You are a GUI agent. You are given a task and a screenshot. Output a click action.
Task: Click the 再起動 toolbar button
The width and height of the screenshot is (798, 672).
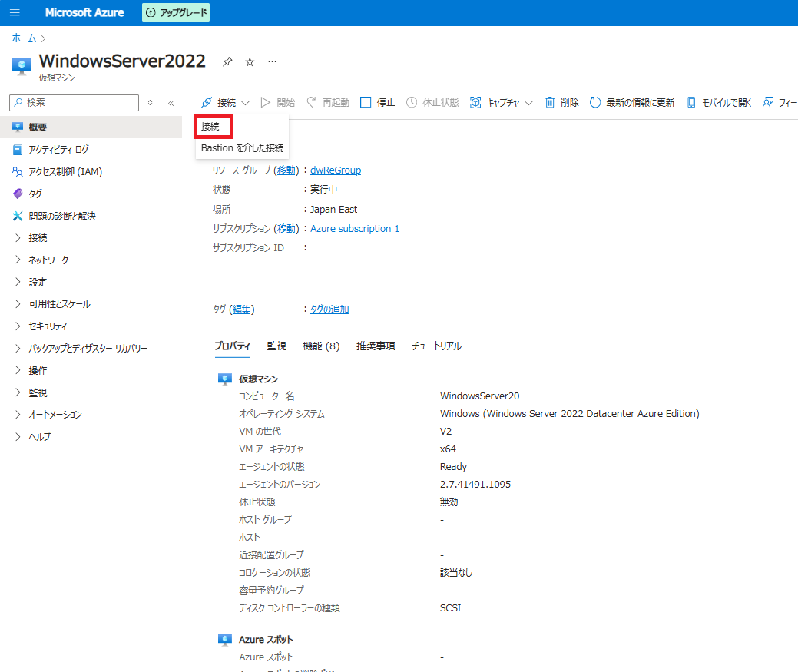click(x=328, y=103)
